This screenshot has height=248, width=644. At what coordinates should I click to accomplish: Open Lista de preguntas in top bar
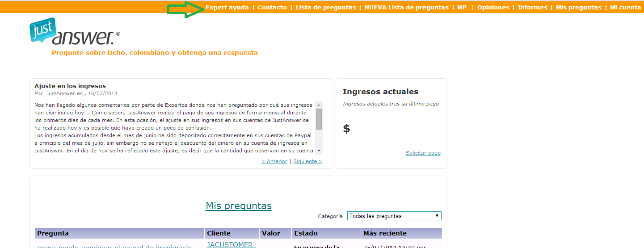coord(326,8)
